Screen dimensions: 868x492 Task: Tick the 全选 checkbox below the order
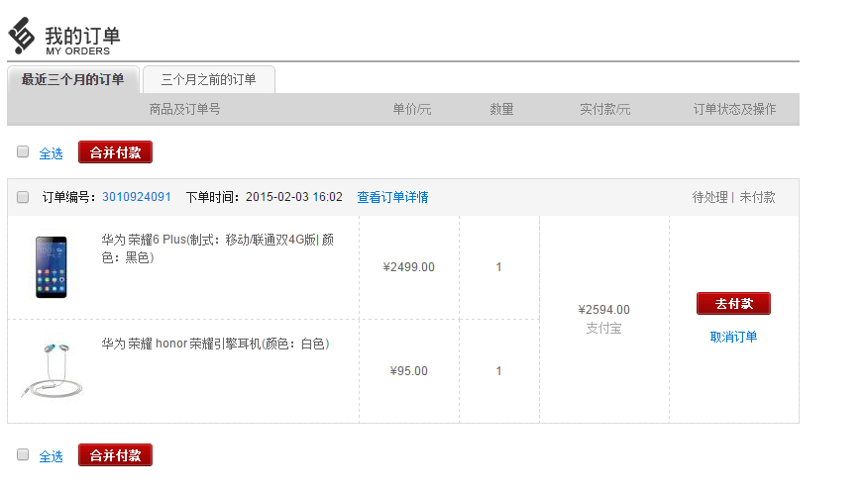pos(23,454)
